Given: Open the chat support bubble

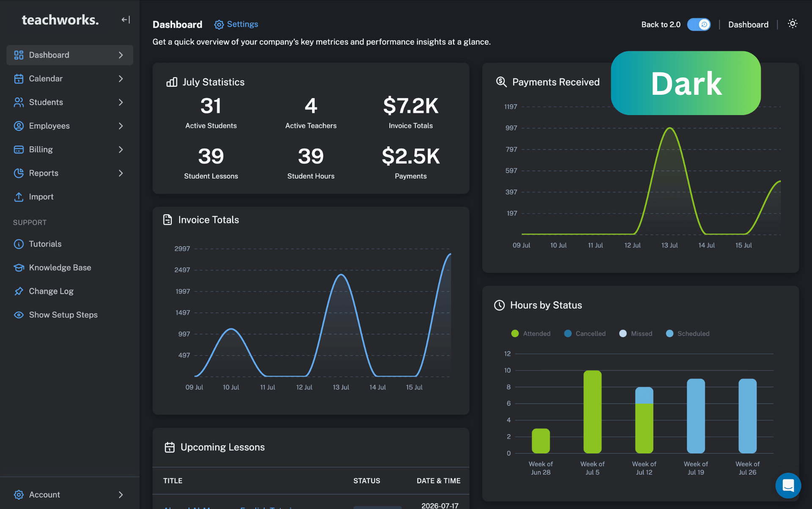Looking at the screenshot, I should point(788,485).
